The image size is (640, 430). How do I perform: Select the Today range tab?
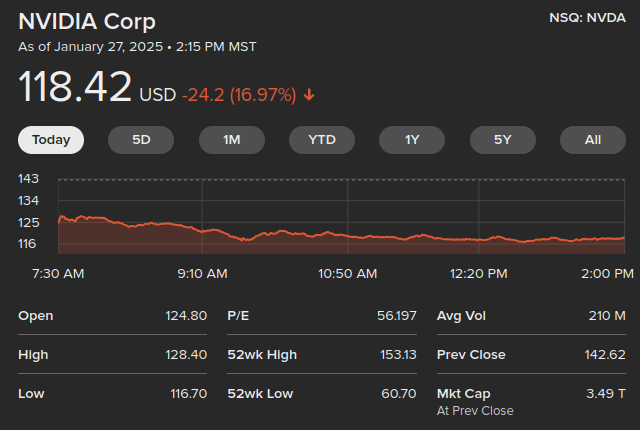pos(51,140)
